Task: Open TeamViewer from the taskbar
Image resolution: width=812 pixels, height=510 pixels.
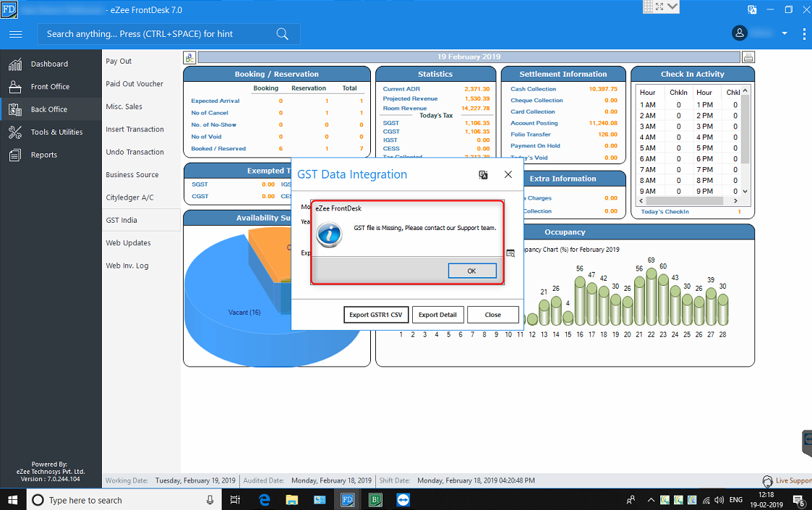Action: pyautogui.click(x=403, y=500)
